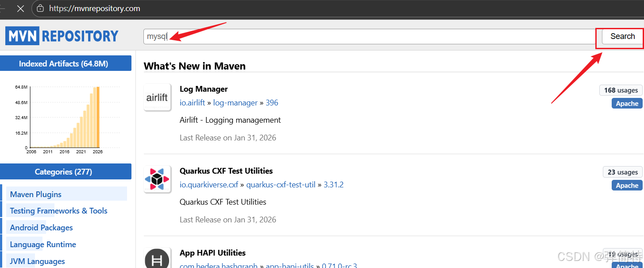This screenshot has width=644, height=268.
Task: Open the Android Packages category
Action: click(41, 228)
